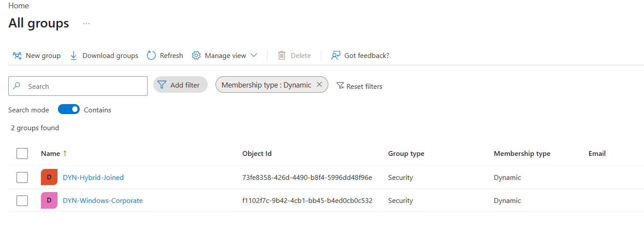The image size is (644, 226).
Task: Open the Membership type : Dynamic filter
Action: [x=266, y=85]
